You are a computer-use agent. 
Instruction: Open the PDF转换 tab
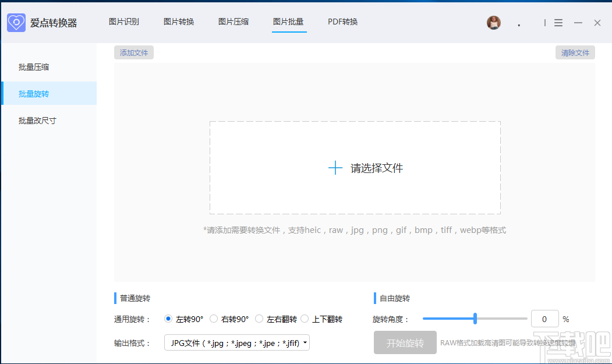[x=342, y=22]
